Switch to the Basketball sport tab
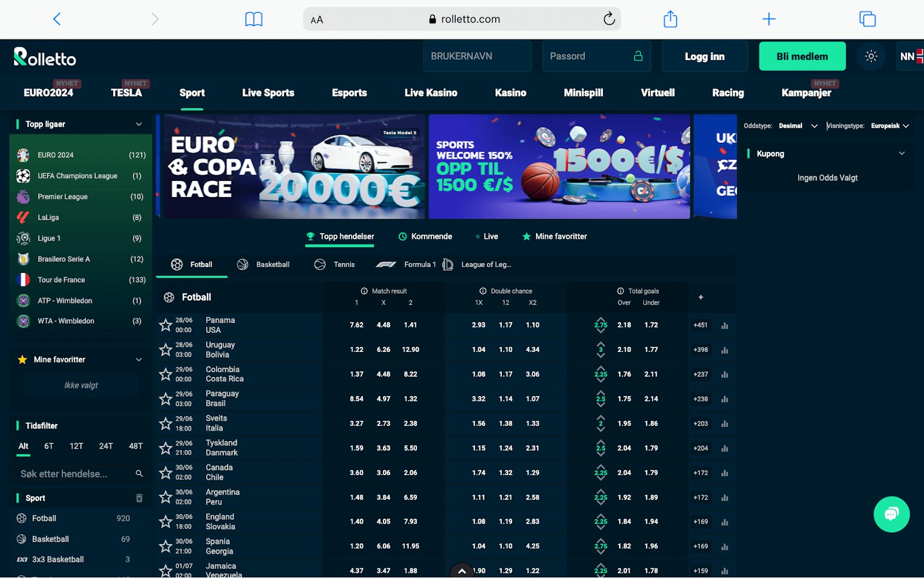The width and height of the screenshot is (924, 578). (x=263, y=265)
